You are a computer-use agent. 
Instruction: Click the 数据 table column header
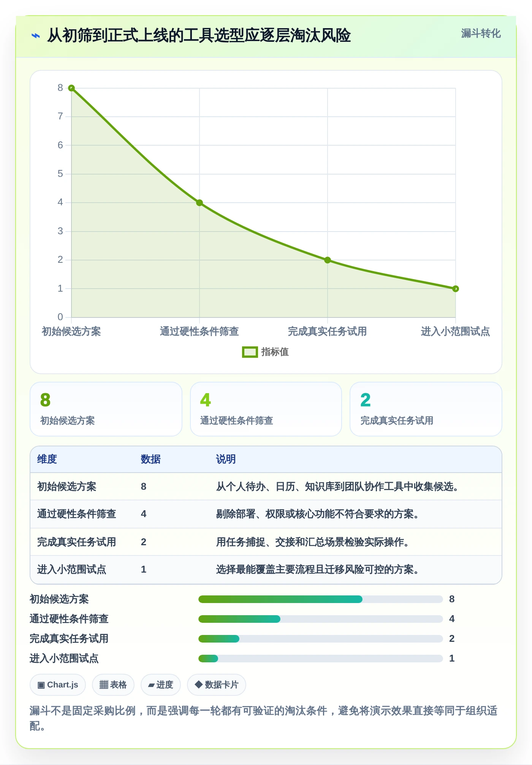151,459
